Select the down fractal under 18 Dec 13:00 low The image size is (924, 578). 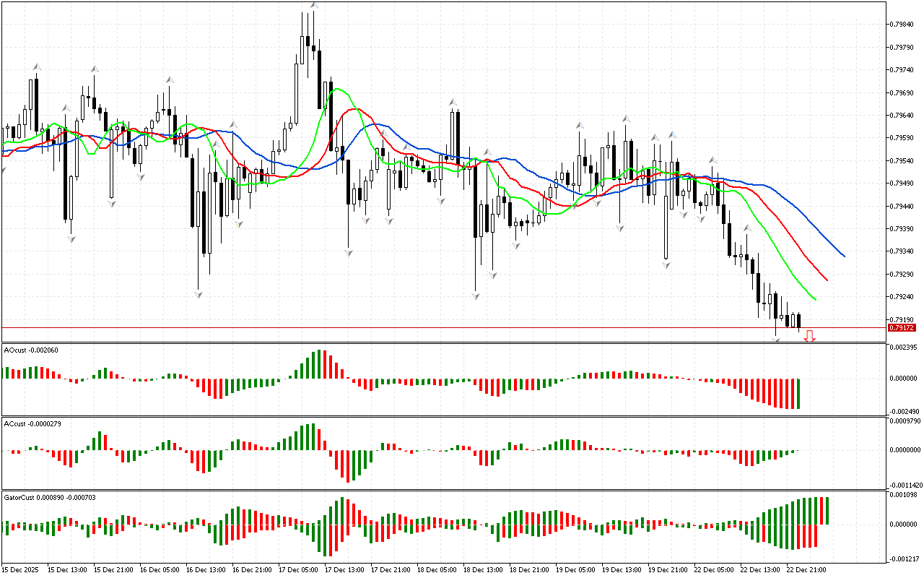[x=475, y=296]
